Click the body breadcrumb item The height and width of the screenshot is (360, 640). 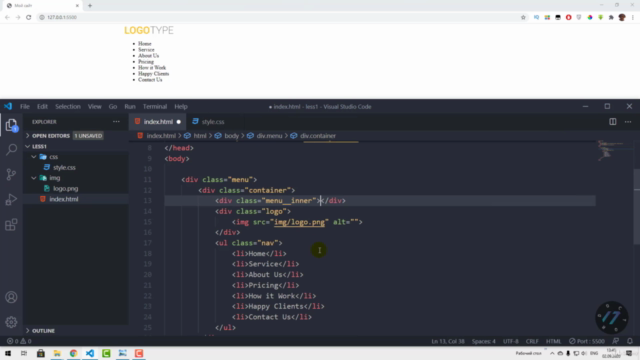(x=231, y=136)
